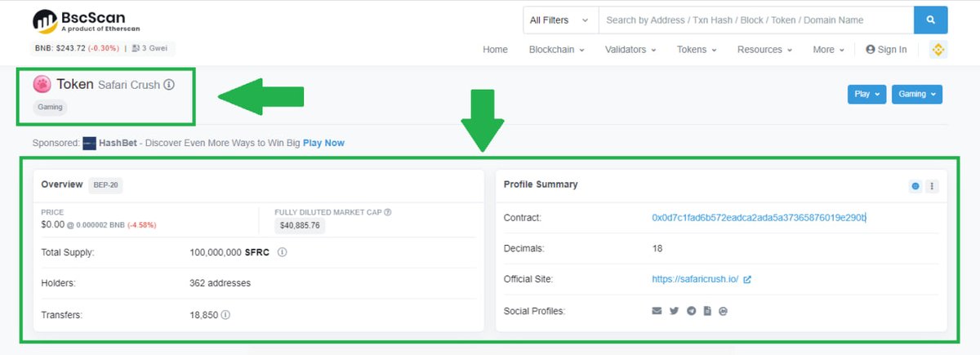The width and height of the screenshot is (980, 355).
Task: Click the info icon next to Safari Crush
Action: [x=169, y=85]
